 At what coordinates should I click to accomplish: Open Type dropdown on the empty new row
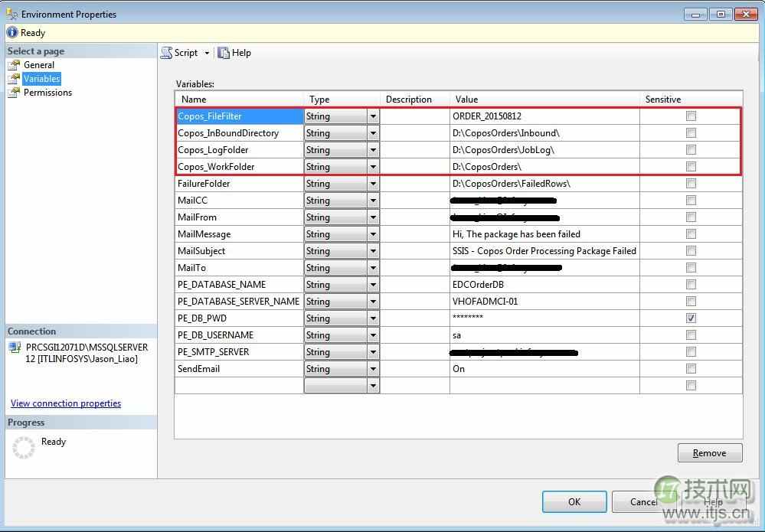pyautogui.click(x=373, y=385)
